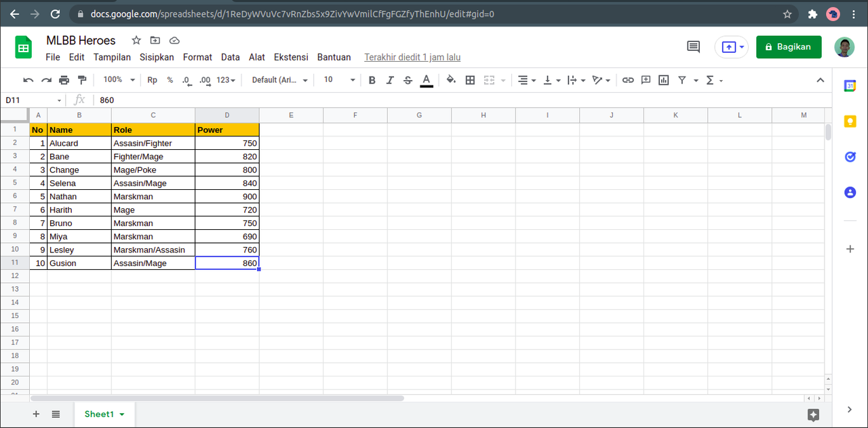Select the paint format tool

pyautogui.click(x=82, y=80)
